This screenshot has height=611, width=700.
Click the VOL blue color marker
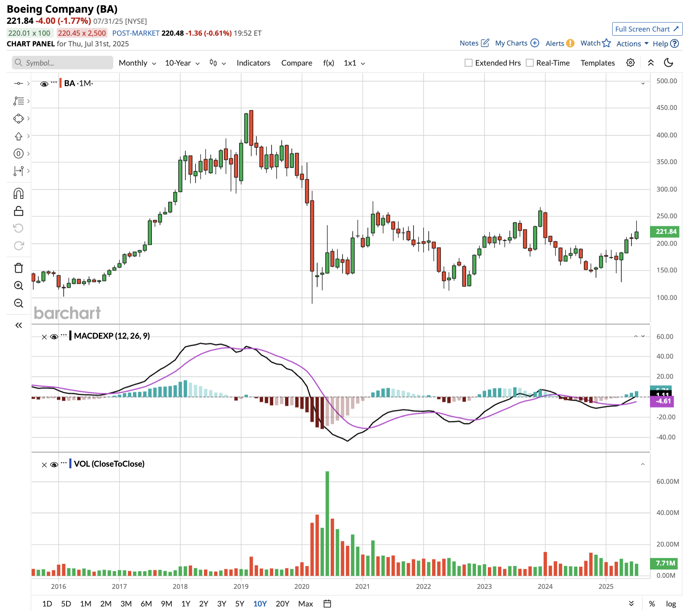tap(70, 464)
